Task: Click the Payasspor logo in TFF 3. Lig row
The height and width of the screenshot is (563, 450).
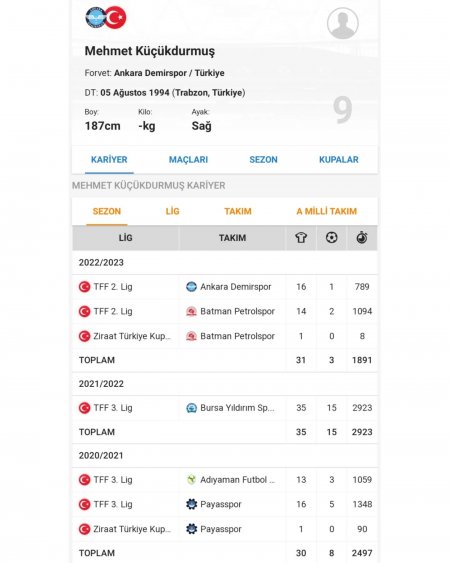Action: (191, 504)
